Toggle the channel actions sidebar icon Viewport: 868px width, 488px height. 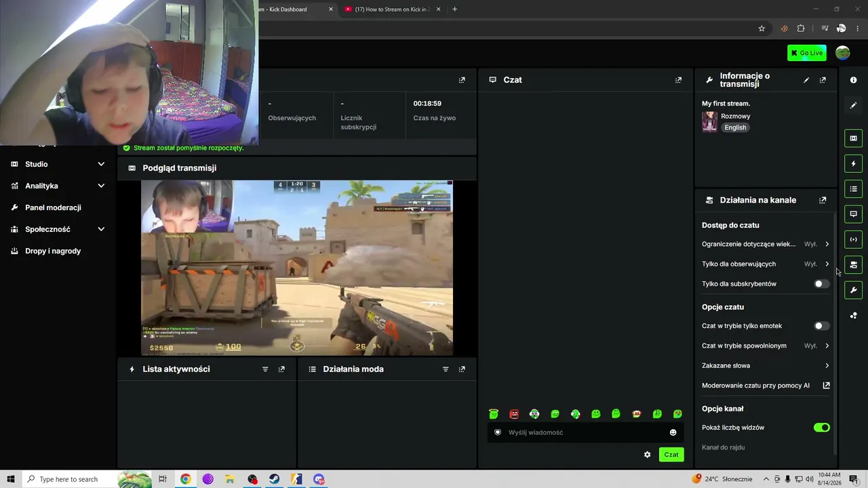pyautogui.click(x=853, y=264)
